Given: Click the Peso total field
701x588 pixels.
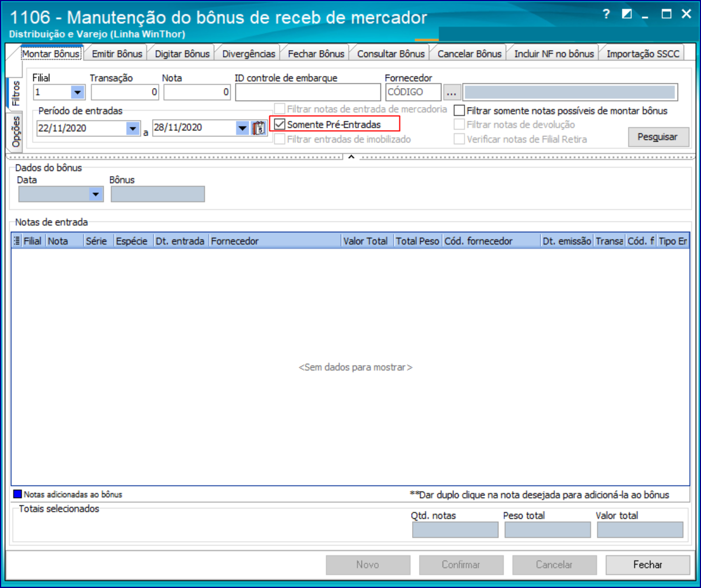Looking at the screenshot, I should pos(547,530).
